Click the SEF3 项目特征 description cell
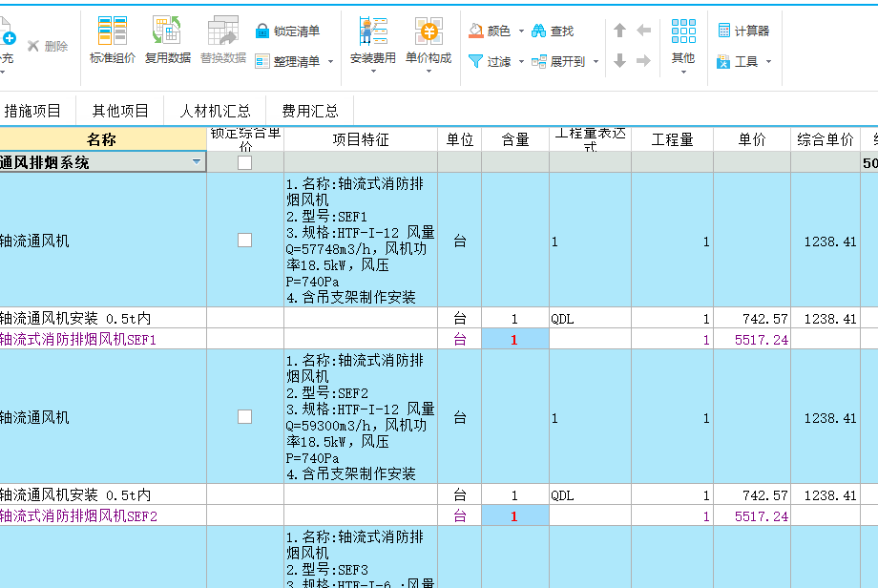Screen dimensions: 878x588 point(361,557)
